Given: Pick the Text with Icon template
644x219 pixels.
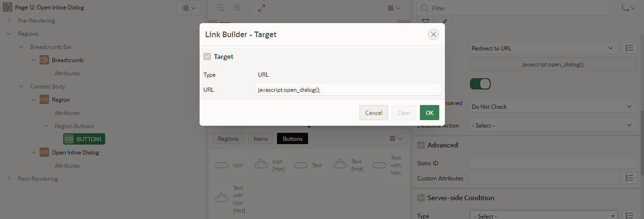Looking at the screenshot, I should 387,165.
